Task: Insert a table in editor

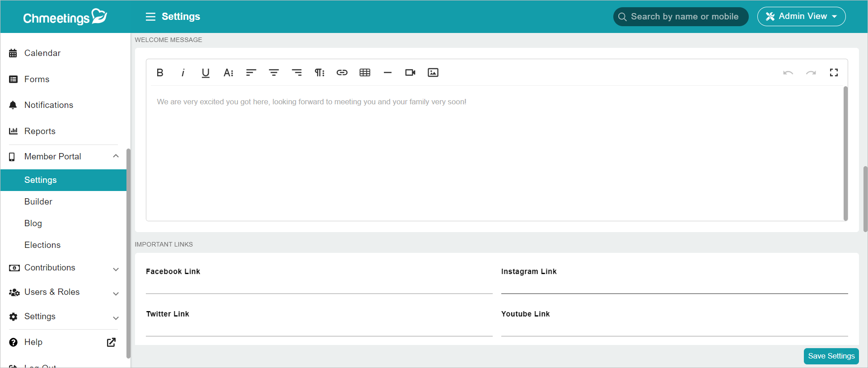Action: click(x=365, y=73)
